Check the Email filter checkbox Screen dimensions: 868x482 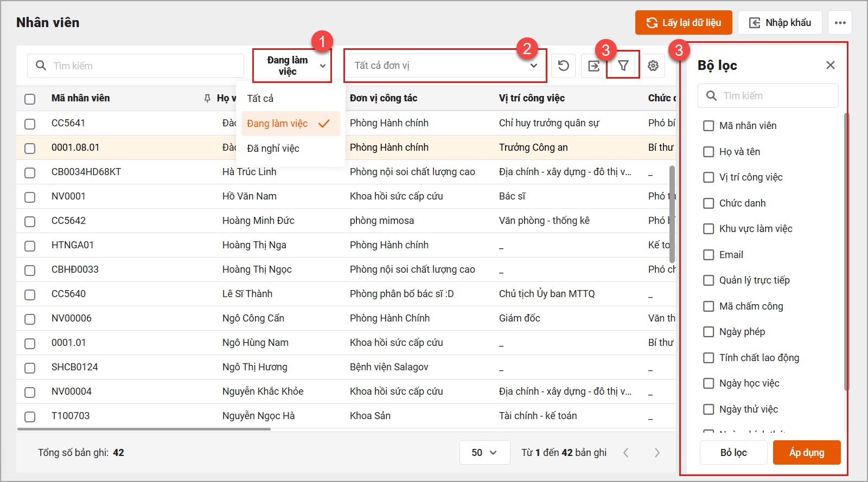coord(709,255)
